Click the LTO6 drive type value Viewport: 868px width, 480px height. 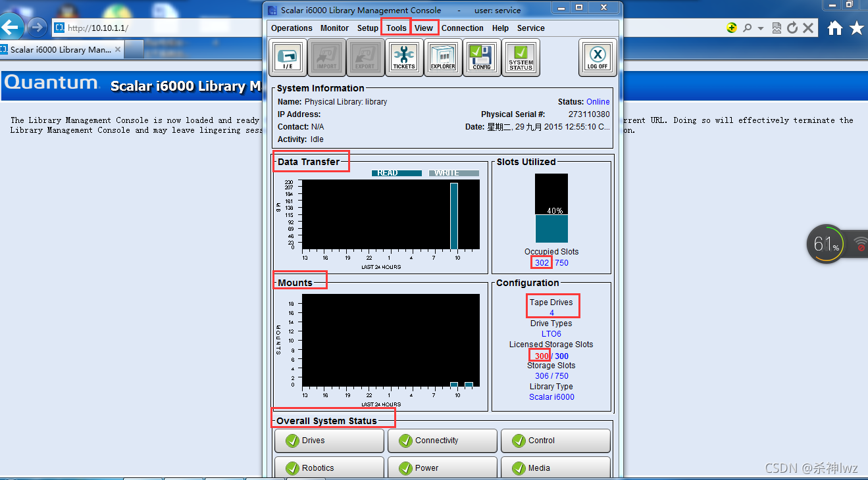(551, 334)
